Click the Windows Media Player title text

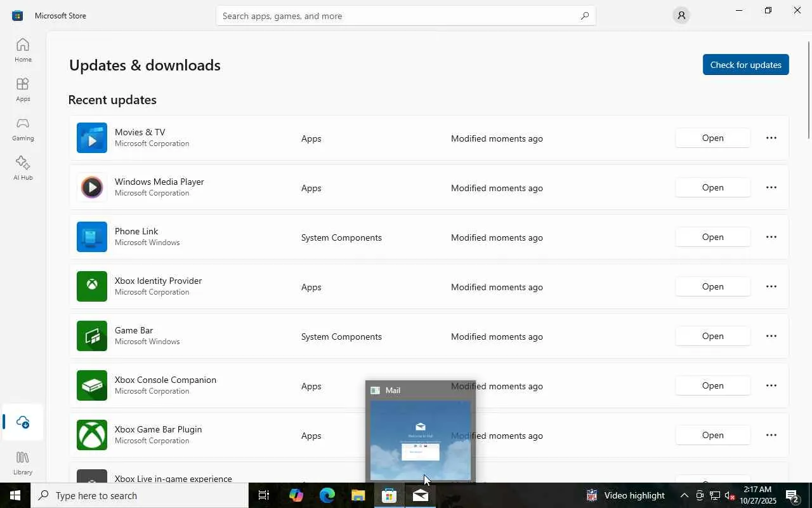[x=159, y=182]
